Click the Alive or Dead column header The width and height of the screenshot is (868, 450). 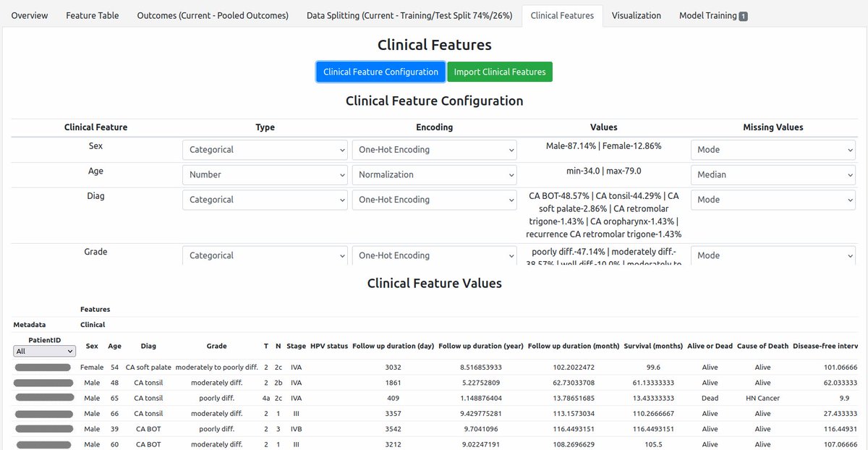coord(710,346)
